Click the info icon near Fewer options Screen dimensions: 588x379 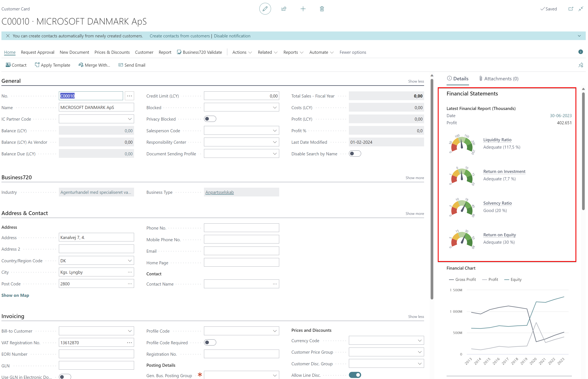coord(580,52)
